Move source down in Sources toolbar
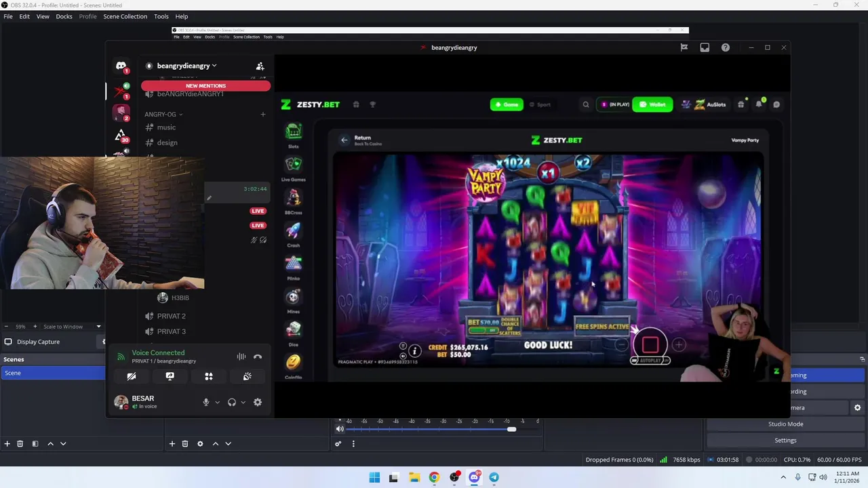Screen dimensions: 868x488 tap(228, 444)
